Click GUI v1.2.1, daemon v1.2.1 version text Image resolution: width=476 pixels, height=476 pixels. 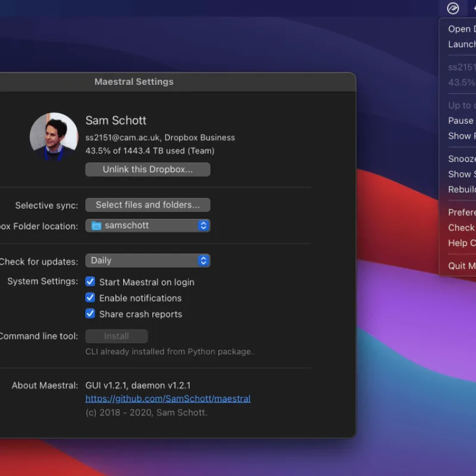[x=138, y=386]
